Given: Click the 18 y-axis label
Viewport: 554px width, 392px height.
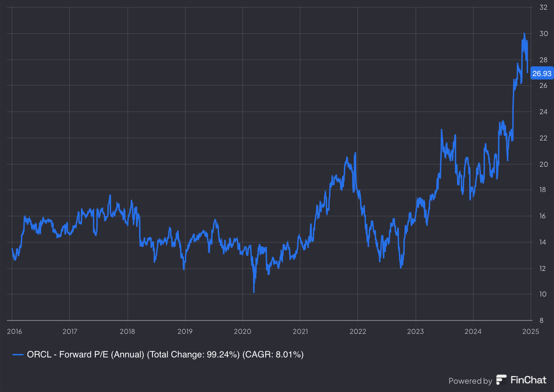Looking at the screenshot, I should point(543,190).
